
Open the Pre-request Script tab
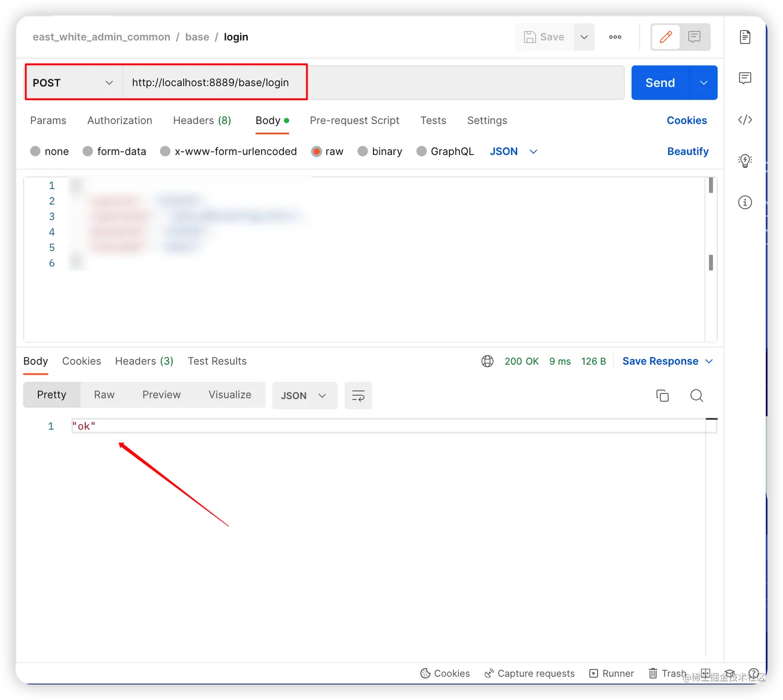355,120
